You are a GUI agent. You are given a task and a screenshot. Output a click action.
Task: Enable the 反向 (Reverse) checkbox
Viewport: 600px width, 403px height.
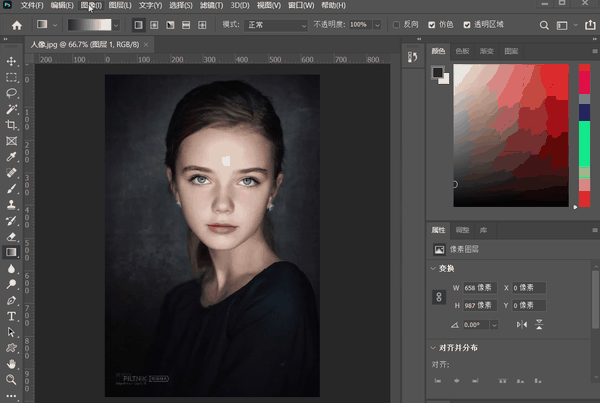click(397, 24)
